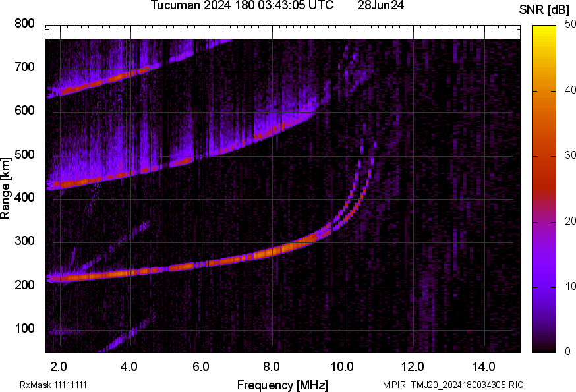
Task: Click the 28Jun24 date label
Action: point(381,6)
